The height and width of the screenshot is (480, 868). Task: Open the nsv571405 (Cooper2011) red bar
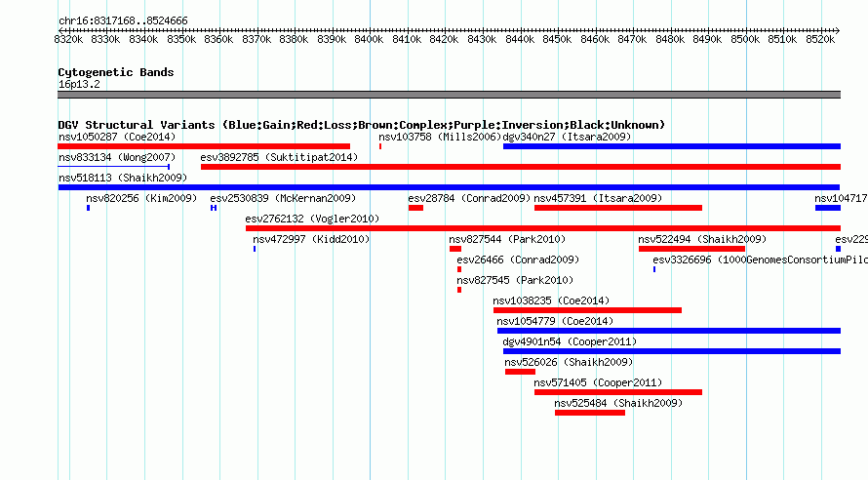click(618, 392)
